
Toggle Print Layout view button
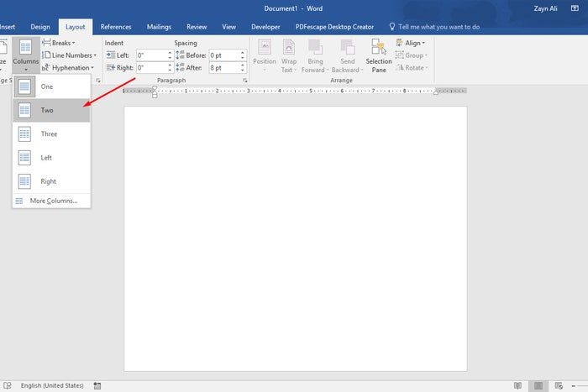coord(538,385)
